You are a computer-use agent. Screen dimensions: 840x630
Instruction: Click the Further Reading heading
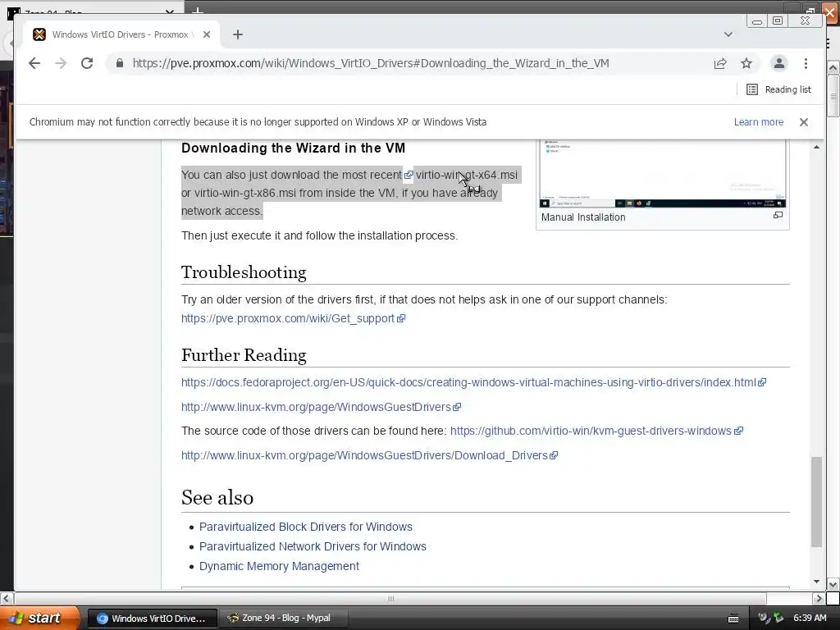[x=244, y=355]
